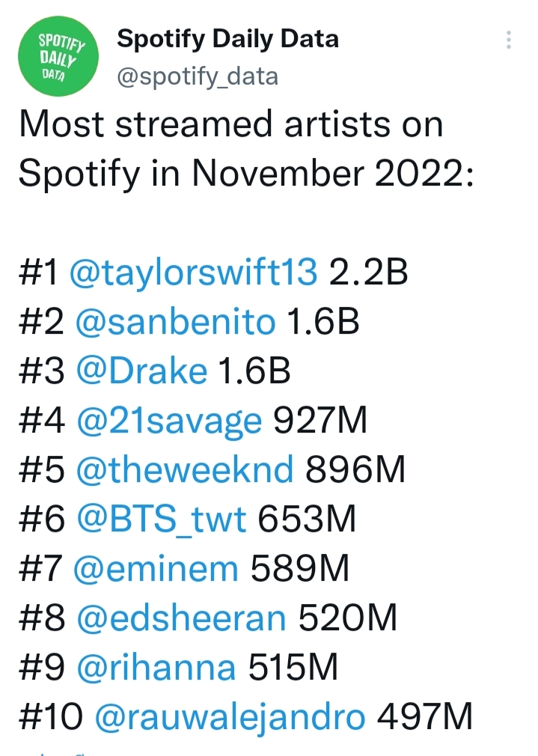Screen dimensions: 538x756
Task: Open the three-dot more options menu
Action: (509, 40)
